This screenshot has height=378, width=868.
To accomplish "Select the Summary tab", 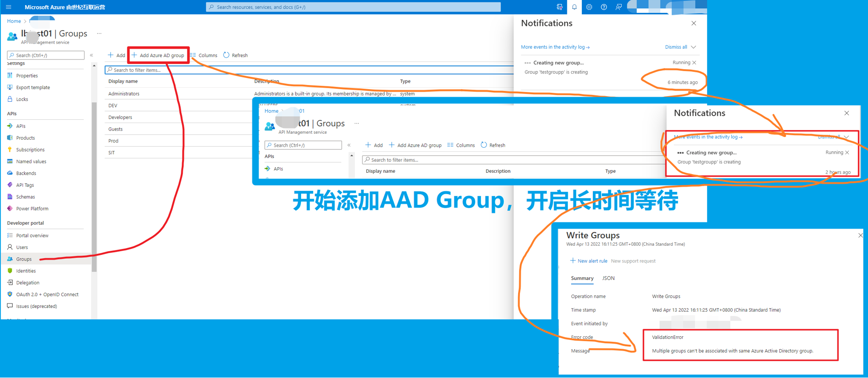I will 582,278.
